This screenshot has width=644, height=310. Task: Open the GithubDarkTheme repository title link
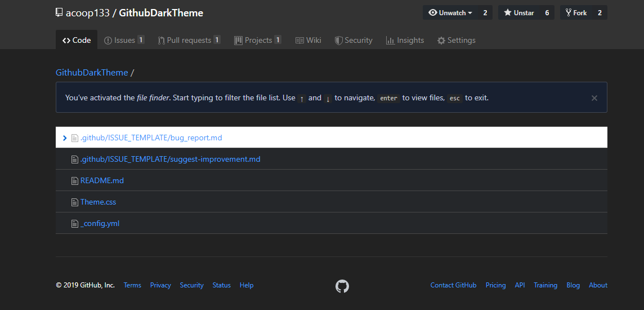point(161,13)
